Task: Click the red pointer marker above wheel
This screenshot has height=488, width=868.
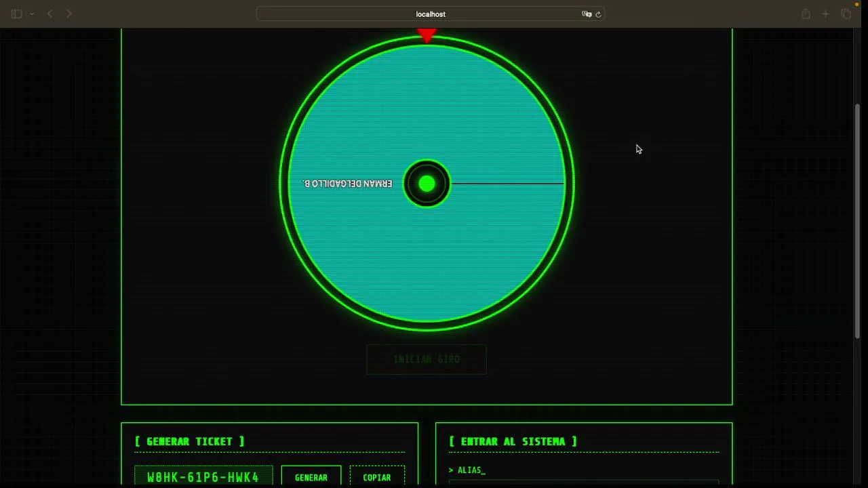Action: coord(427,36)
